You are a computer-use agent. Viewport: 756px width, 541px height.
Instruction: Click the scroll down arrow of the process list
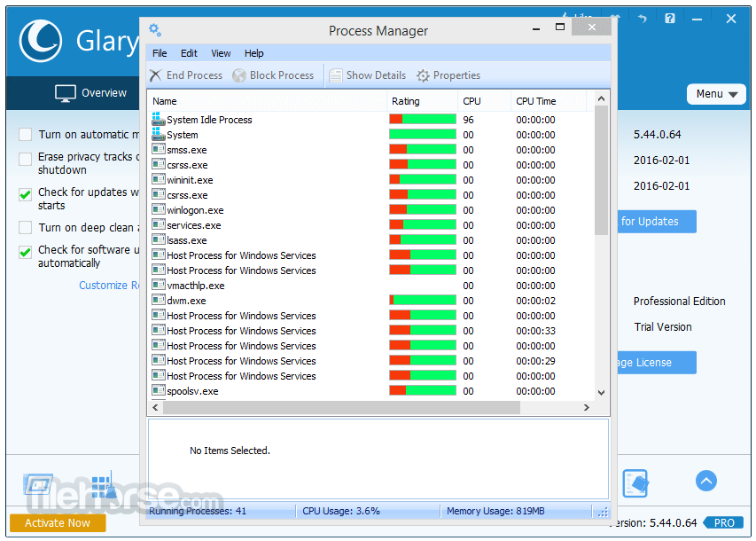pos(601,392)
